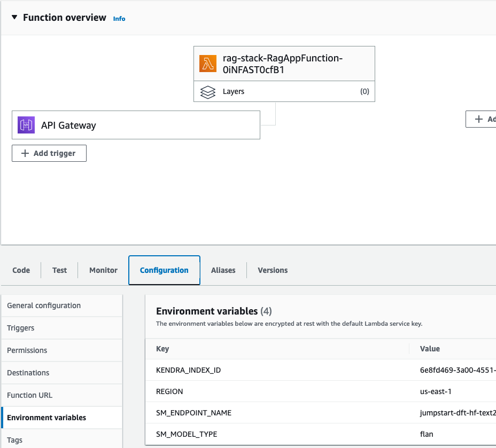
Task: Click the SM_MODEL_TYPE value flan
Action: [427, 434]
